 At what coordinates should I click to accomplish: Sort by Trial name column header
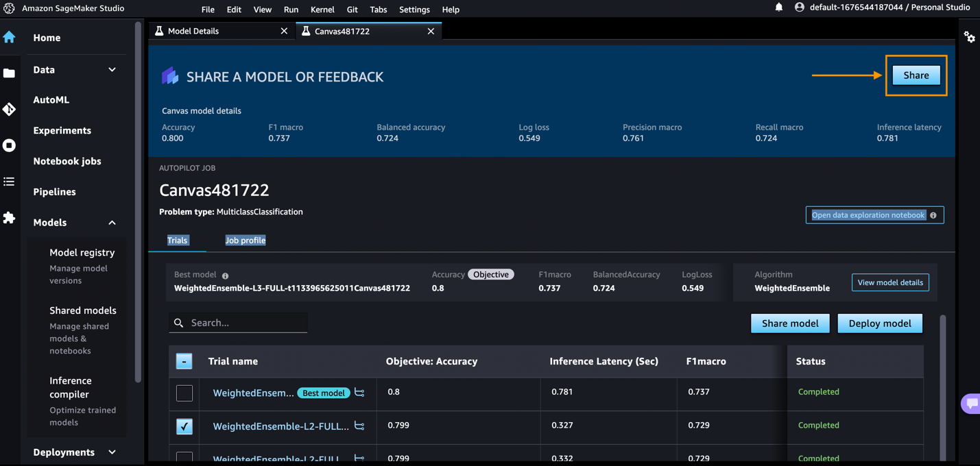[x=233, y=361]
